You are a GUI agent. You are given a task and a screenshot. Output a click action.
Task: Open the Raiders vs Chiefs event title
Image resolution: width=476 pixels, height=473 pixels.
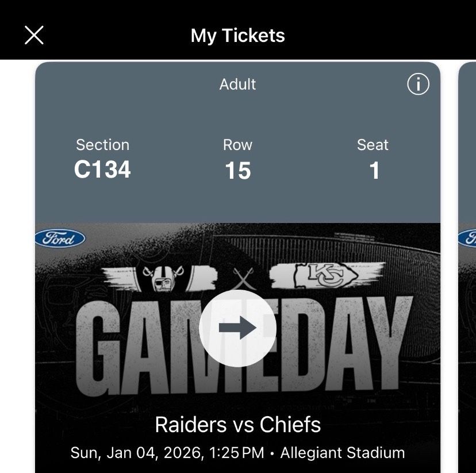(x=237, y=425)
